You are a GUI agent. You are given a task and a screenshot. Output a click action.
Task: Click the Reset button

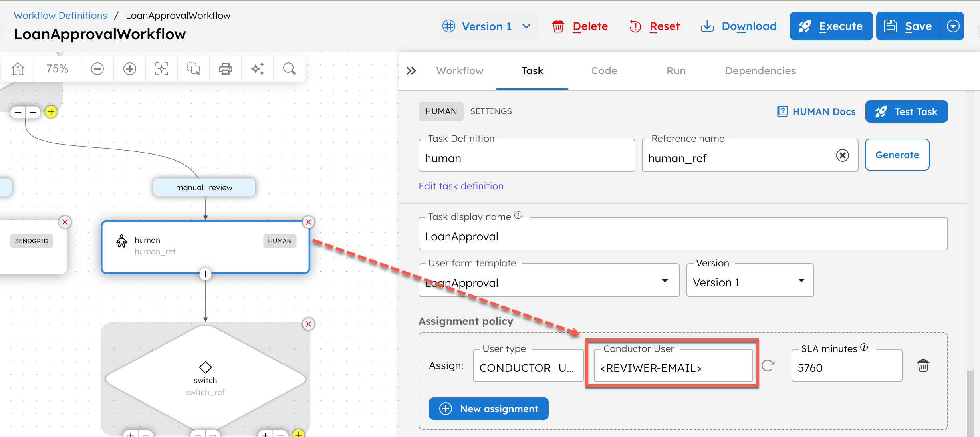pyautogui.click(x=655, y=26)
